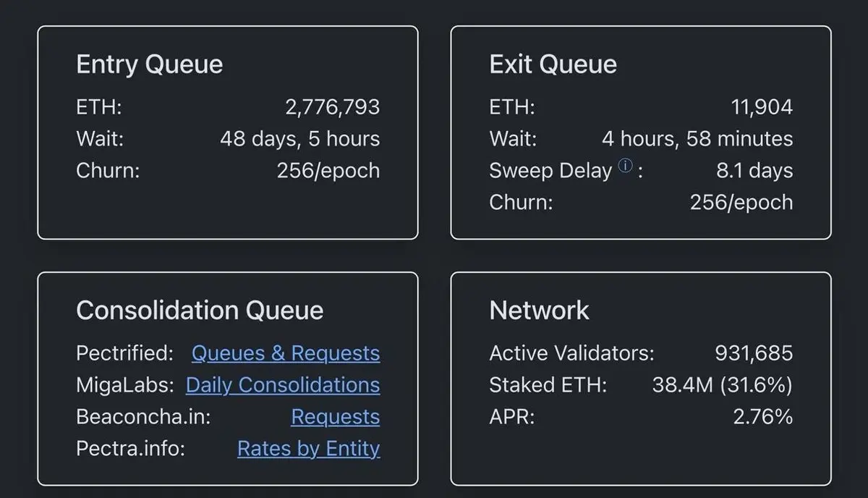Screen dimensions: 868x498
Task: Click the MigaLabs label text
Action: (x=124, y=385)
